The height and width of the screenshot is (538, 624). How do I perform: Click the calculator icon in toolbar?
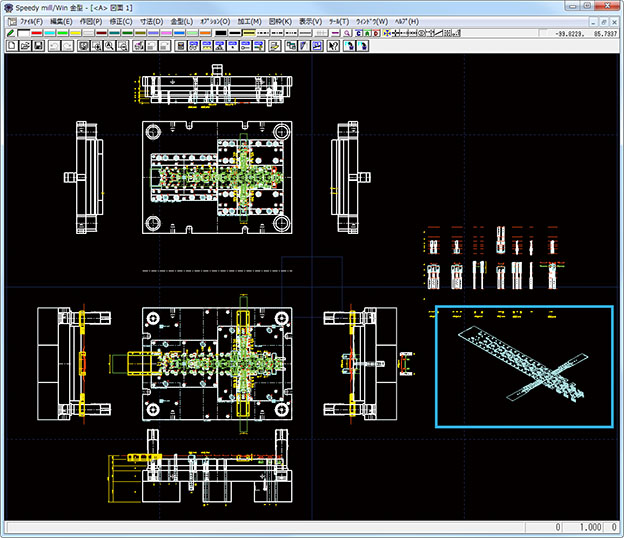pos(180,46)
